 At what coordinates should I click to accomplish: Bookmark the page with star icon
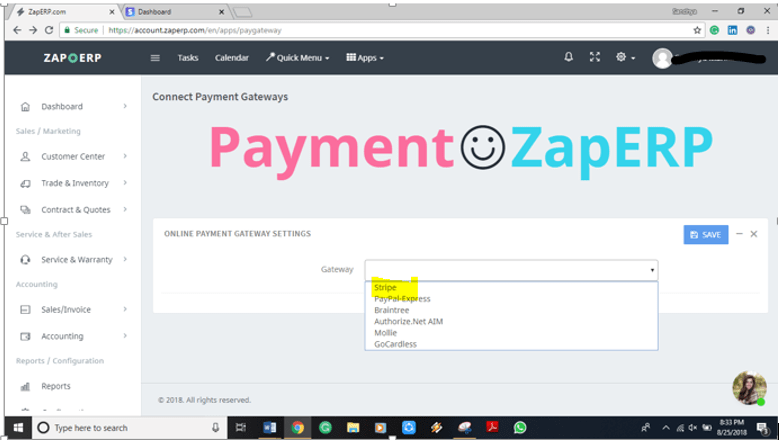(697, 30)
